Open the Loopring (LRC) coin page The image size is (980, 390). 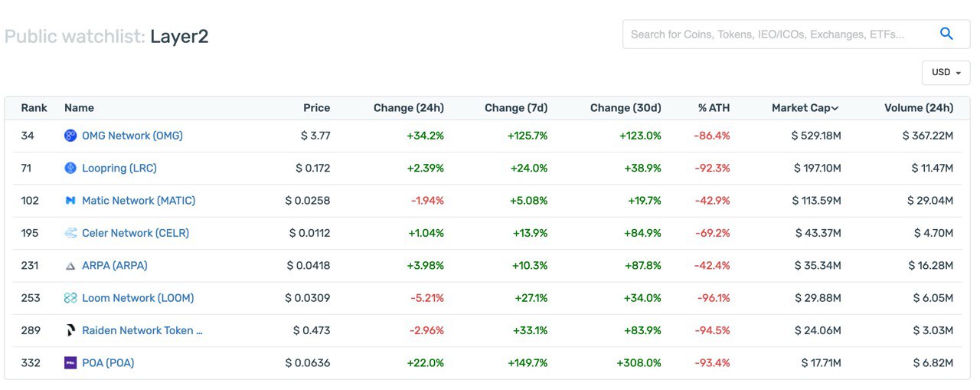(119, 168)
